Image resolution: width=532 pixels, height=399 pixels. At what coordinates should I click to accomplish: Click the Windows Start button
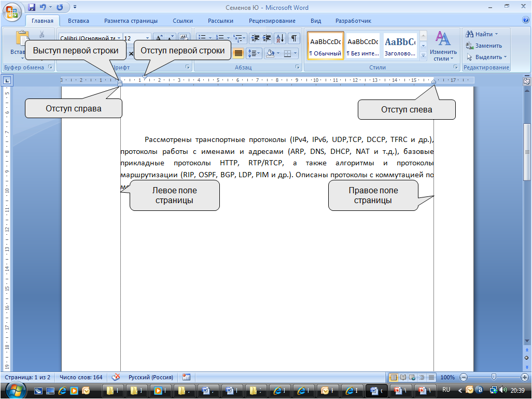16,390
